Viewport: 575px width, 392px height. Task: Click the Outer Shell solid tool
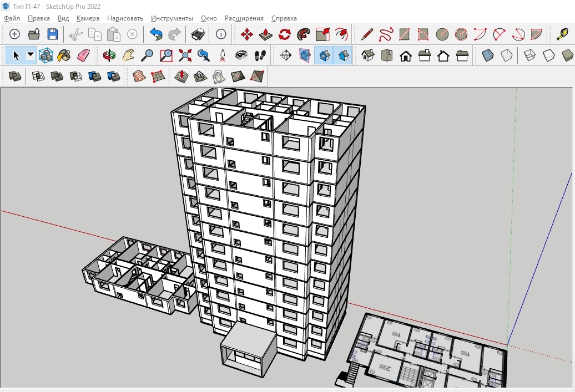pyautogui.click(x=15, y=77)
